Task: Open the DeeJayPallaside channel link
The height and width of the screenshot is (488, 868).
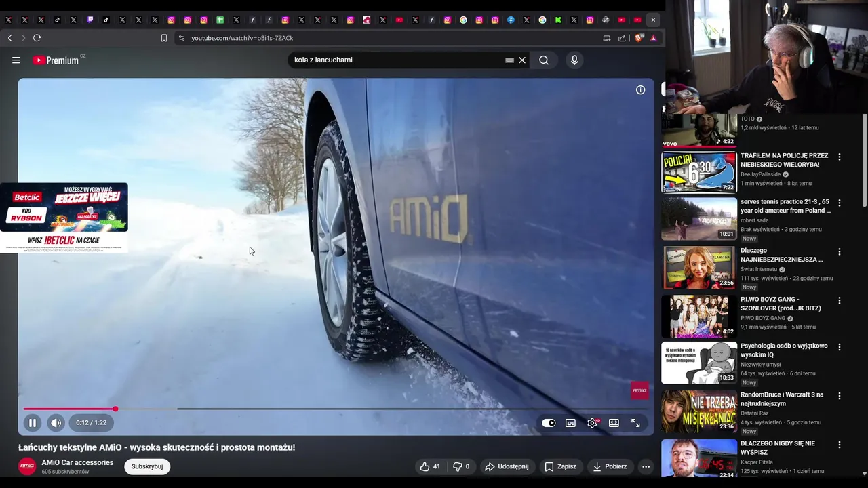Action: [x=759, y=174]
